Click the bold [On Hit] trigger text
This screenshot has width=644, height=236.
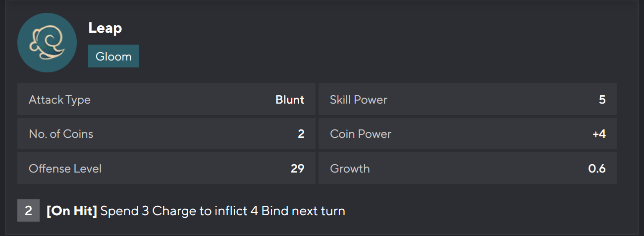pos(72,211)
